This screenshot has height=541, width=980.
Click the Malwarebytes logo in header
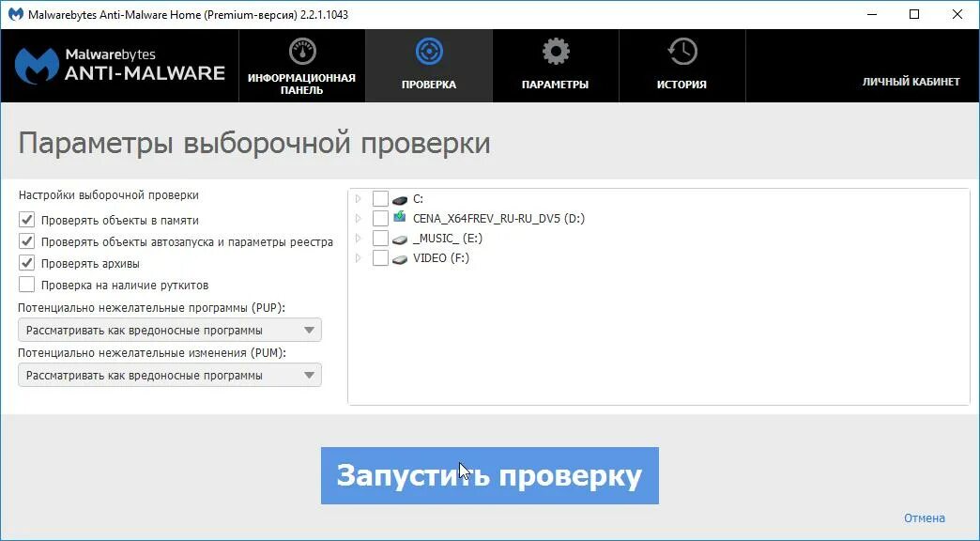click(120, 66)
